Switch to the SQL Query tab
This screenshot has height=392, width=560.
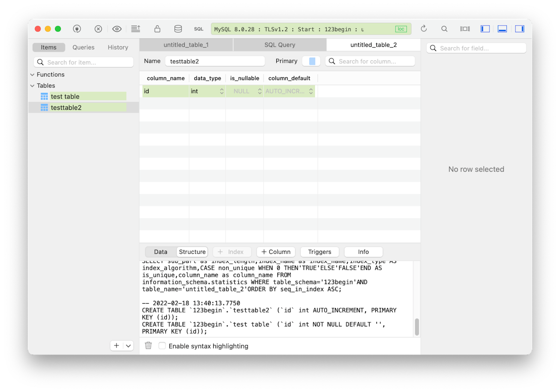[x=280, y=45]
